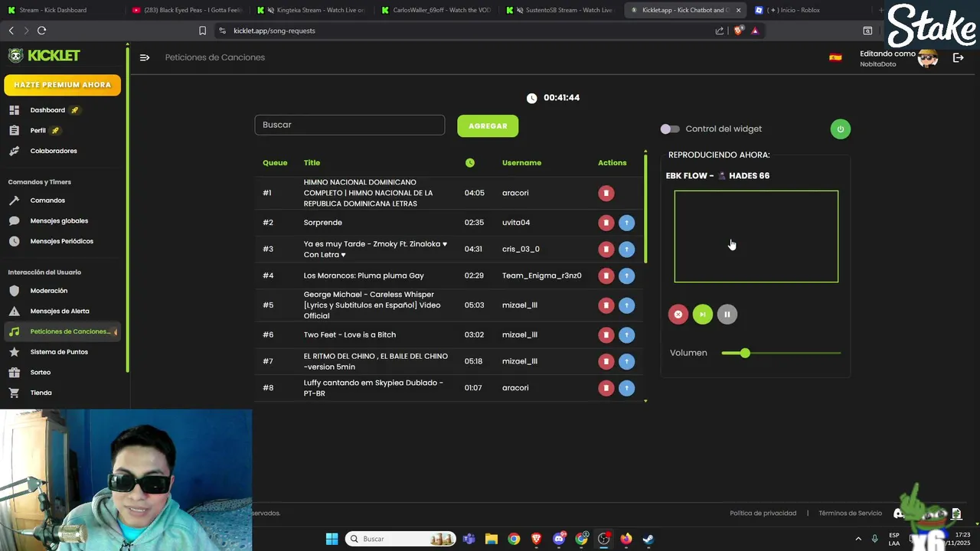
Task: Open File Explorer from taskbar
Action: pos(492,539)
